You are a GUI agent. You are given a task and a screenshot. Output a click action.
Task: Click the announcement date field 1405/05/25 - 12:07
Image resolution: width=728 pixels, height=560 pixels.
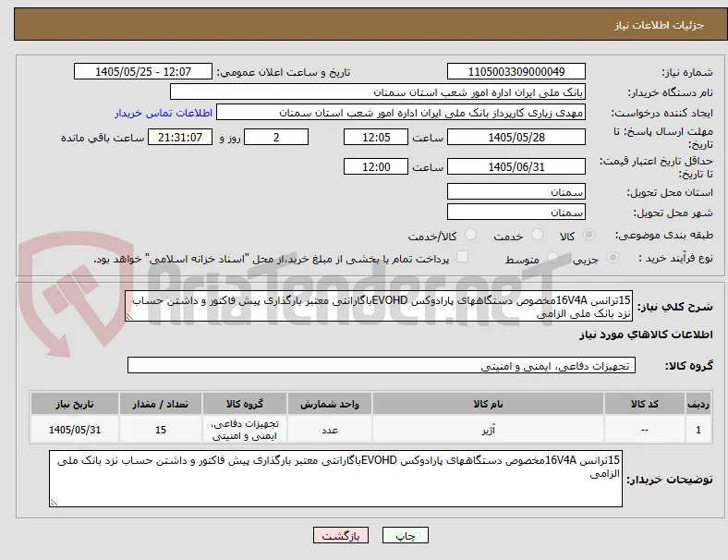(x=143, y=71)
